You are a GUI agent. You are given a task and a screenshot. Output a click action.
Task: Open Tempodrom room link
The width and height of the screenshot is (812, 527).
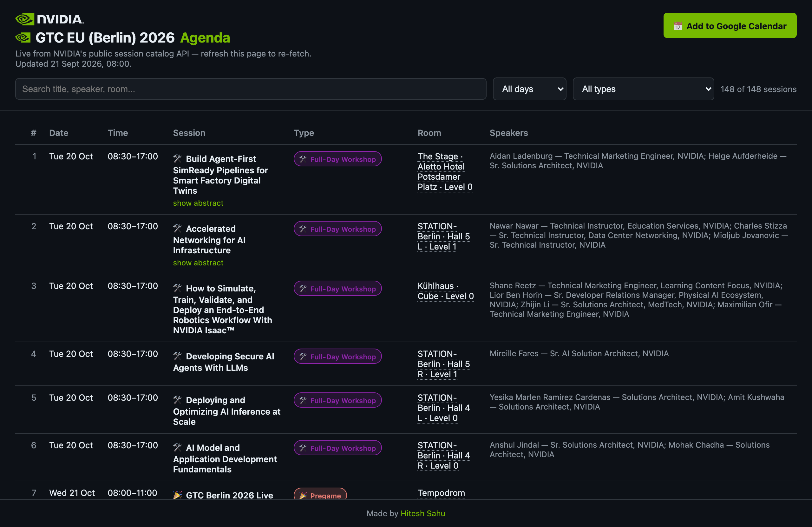tap(441, 493)
